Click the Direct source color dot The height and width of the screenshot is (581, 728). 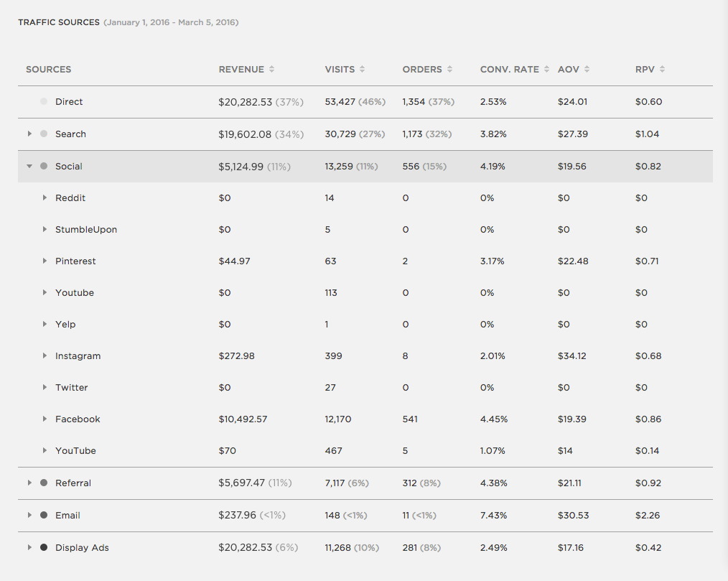click(44, 102)
